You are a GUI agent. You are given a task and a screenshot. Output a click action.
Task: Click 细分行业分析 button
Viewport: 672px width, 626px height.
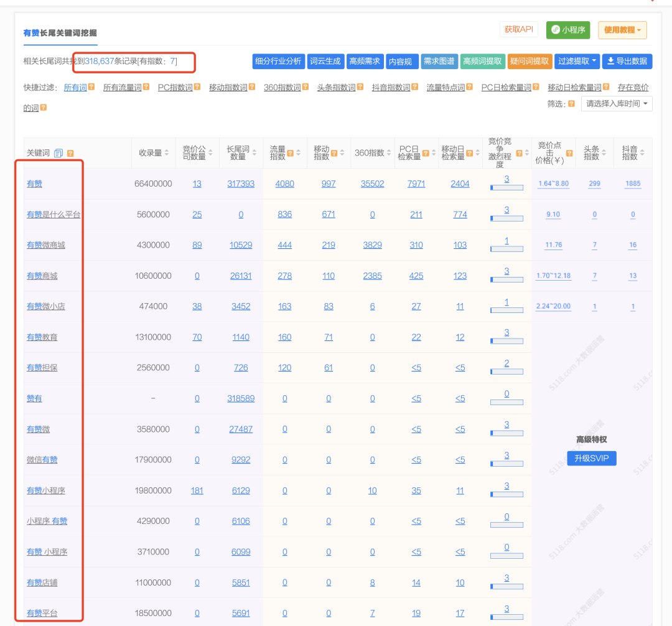[x=278, y=61]
